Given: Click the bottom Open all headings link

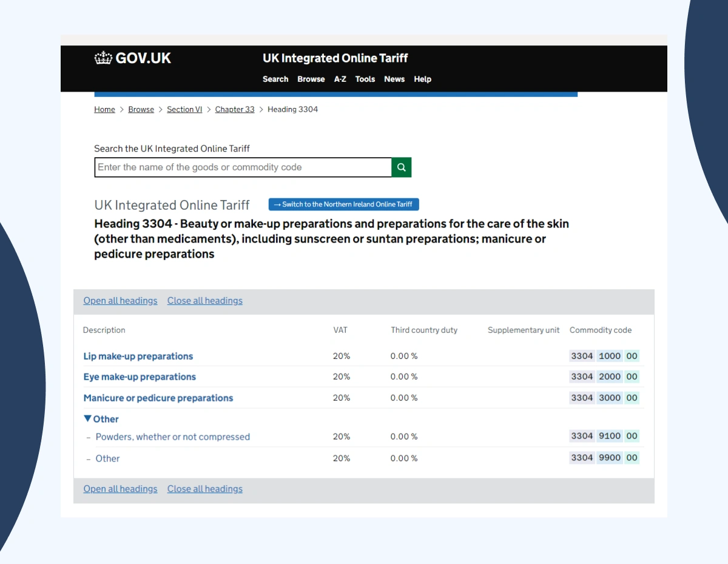Looking at the screenshot, I should [x=120, y=489].
